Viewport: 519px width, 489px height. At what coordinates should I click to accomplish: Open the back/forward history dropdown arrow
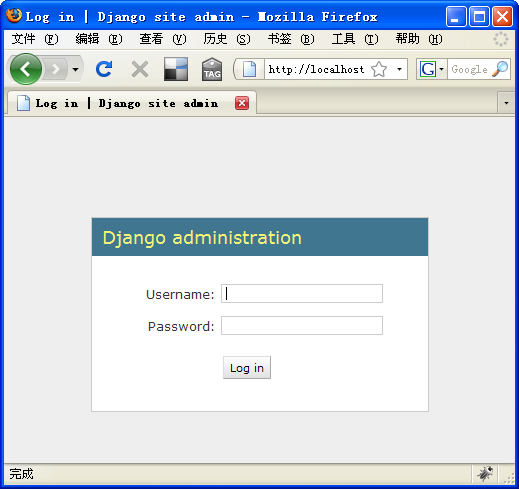[76, 69]
